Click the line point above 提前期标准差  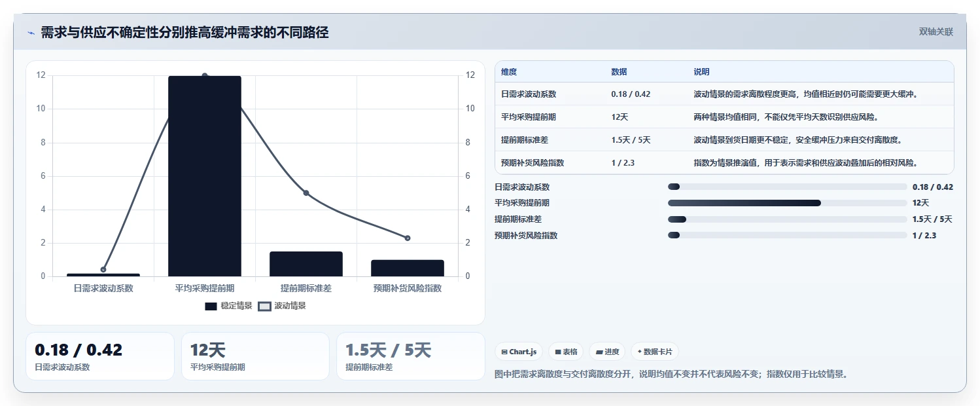tap(306, 193)
